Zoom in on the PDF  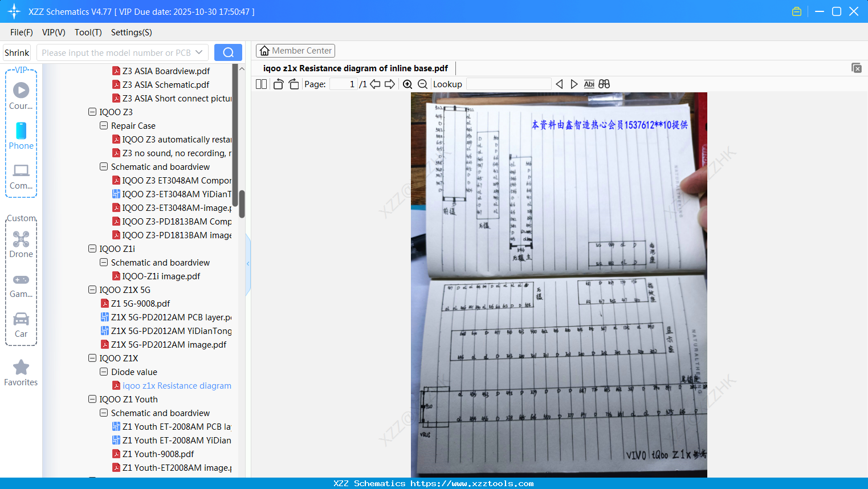[x=407, y=84]
